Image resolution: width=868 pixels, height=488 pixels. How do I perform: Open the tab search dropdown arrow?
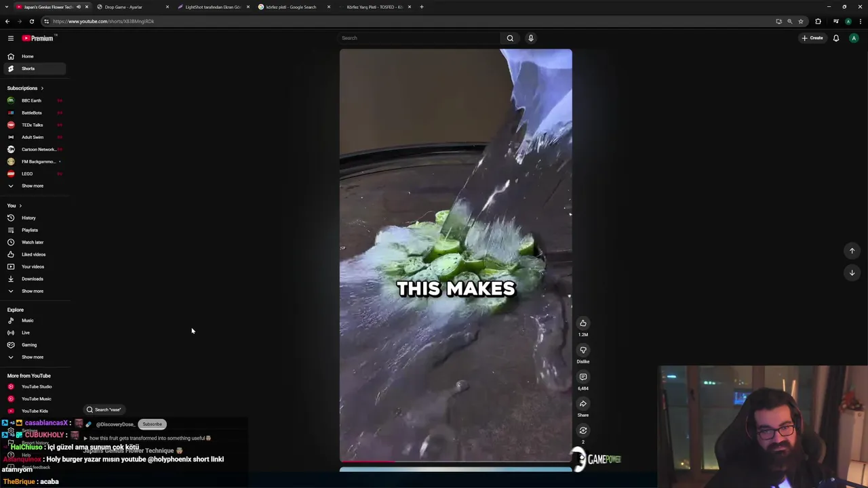coord(6,7)
